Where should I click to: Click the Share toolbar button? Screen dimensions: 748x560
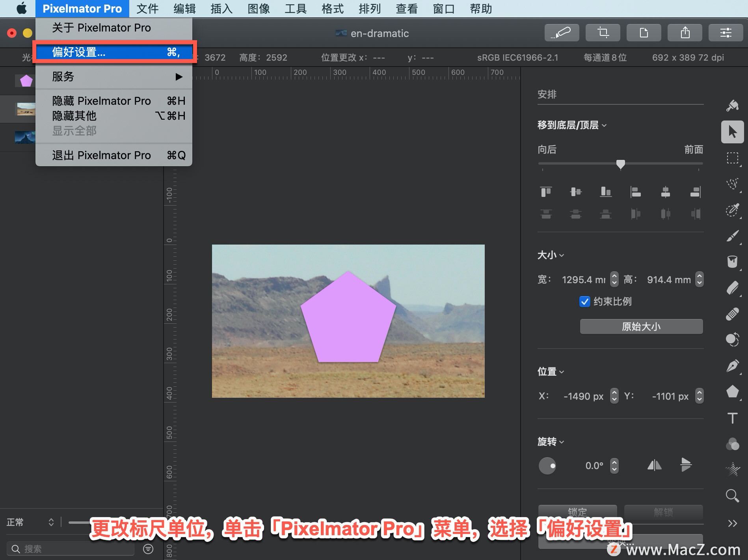685,33
